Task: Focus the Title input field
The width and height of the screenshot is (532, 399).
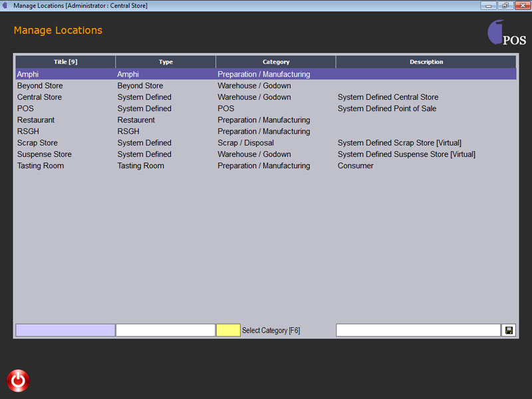Action: pos(65,331)
